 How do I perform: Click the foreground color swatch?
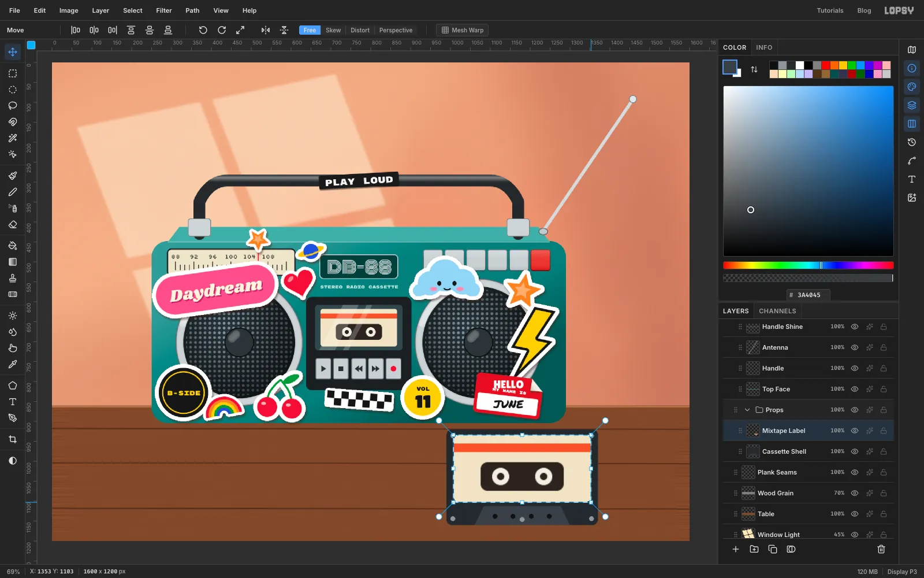[730, 67]
